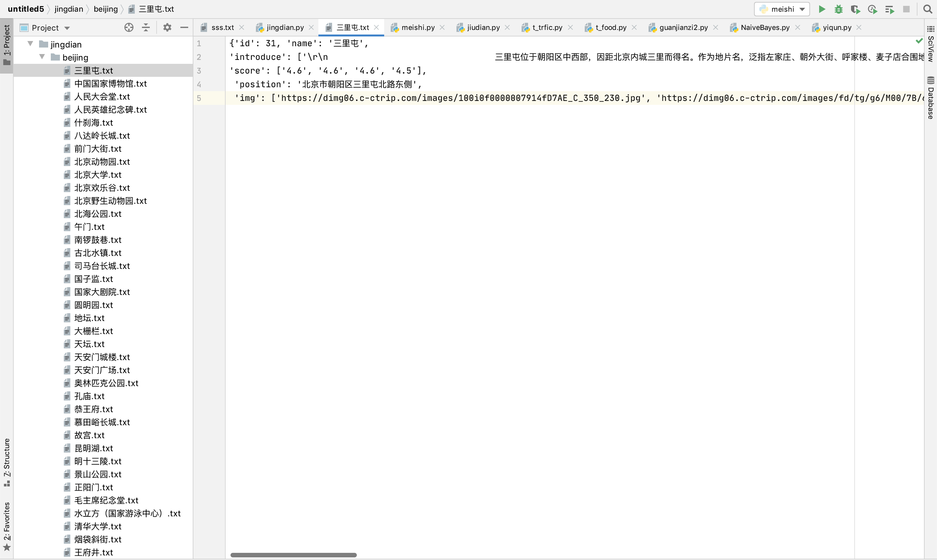Click jingdian in breadcrumb

point(69,9)
